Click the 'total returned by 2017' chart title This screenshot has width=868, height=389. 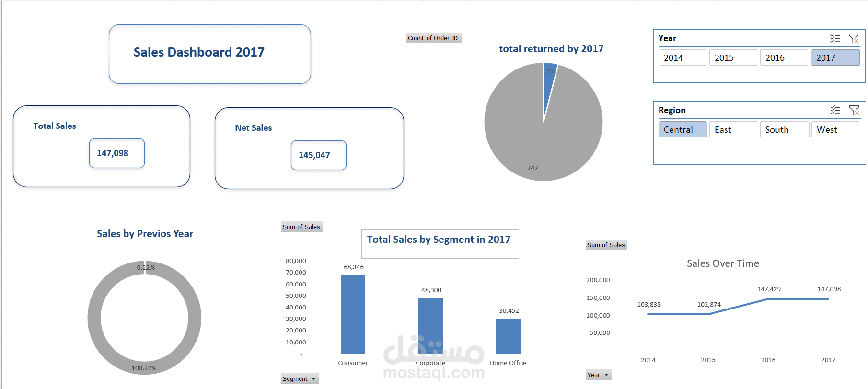(x=551, y=49)
